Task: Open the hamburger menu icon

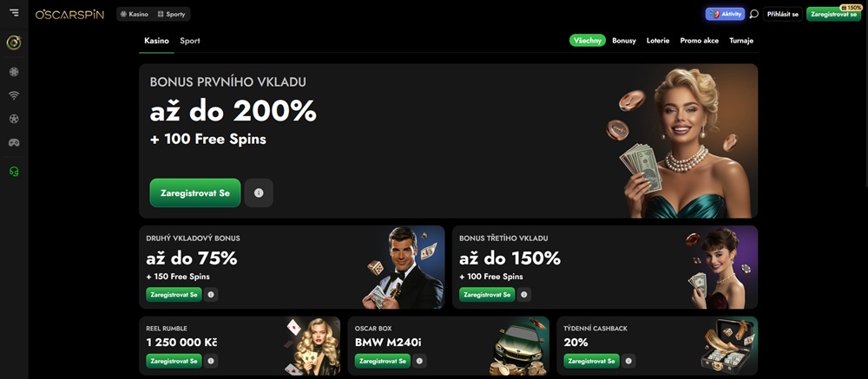Action: pyautogui.click(x=14, y=12)
